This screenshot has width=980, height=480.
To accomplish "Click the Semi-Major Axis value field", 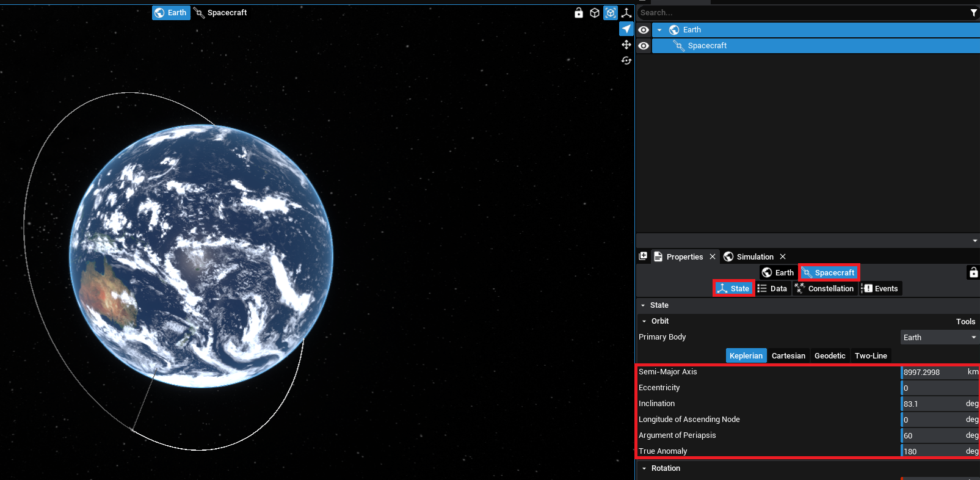I will [x=940, y=372].
